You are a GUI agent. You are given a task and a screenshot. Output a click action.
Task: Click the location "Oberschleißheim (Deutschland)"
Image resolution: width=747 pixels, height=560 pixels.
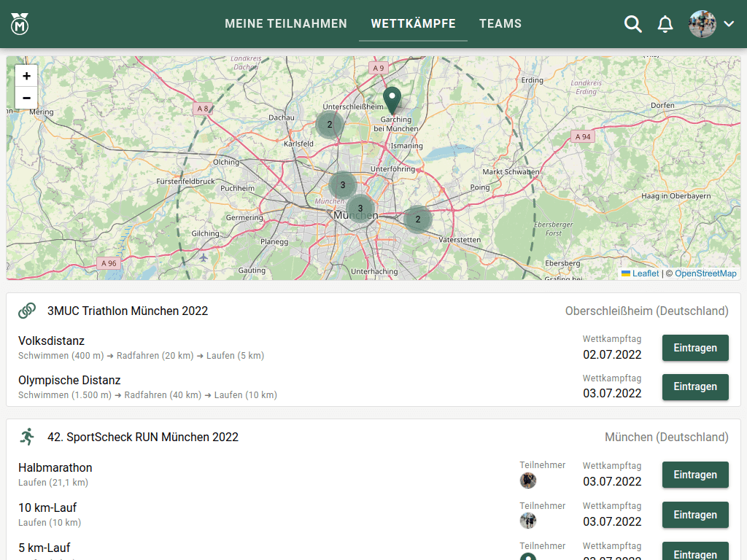coord(647,311)
